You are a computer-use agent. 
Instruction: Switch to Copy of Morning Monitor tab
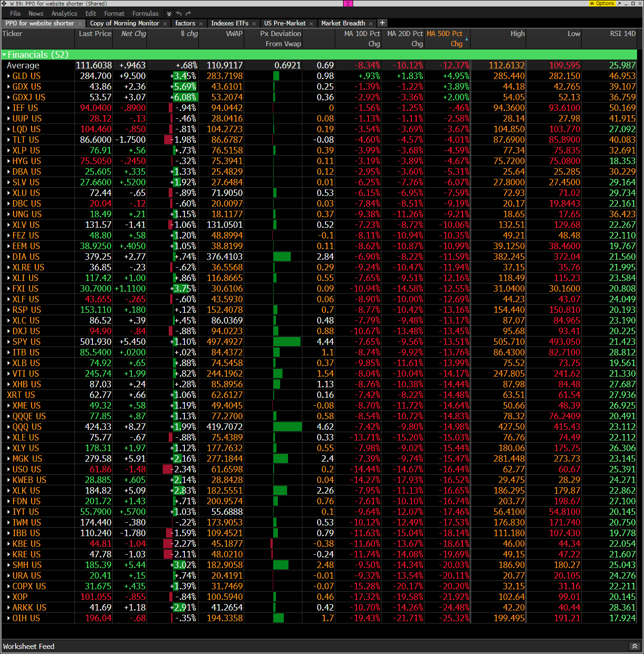coord(124,23)
